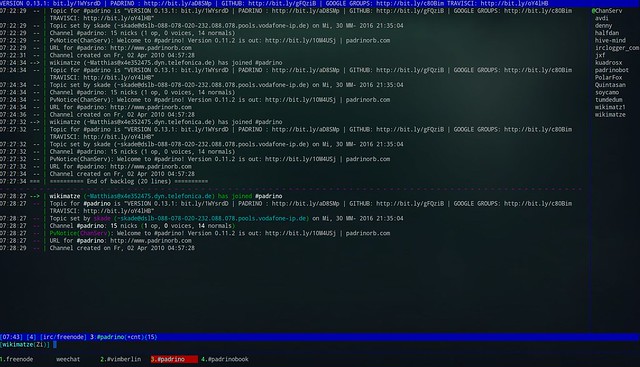Open bit.ly/aD8SMp PADRINO link in 07:28:27 topic
Screen dimensions: 640x367
(305, 204)
